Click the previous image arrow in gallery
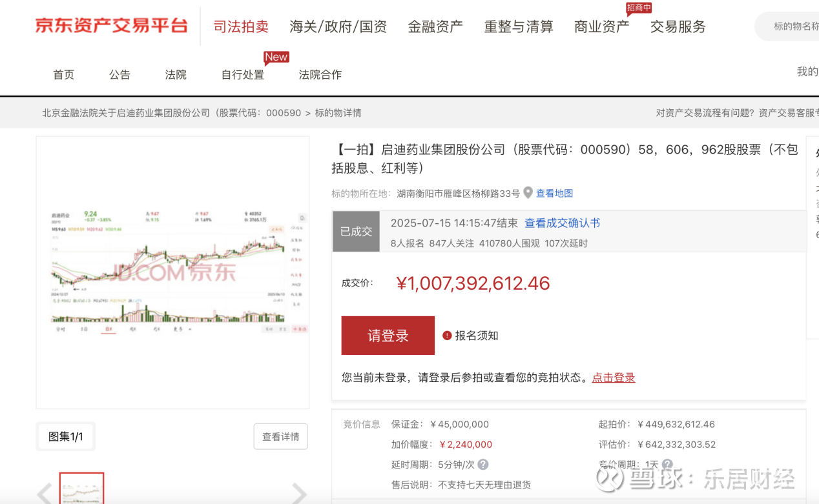Screen dimensions: 819x504 pos(44,494)
